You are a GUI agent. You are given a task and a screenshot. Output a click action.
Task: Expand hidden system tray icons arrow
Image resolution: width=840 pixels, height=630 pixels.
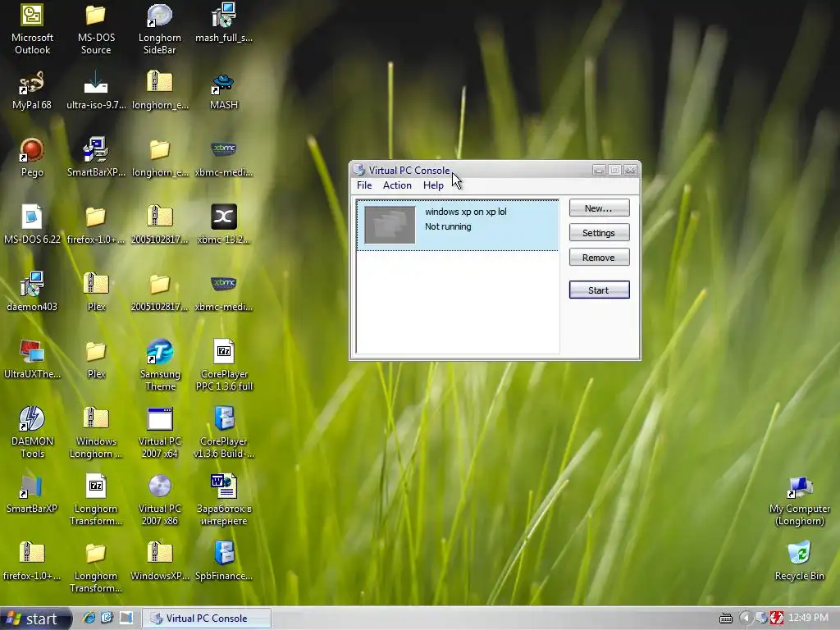click(745, 619)
